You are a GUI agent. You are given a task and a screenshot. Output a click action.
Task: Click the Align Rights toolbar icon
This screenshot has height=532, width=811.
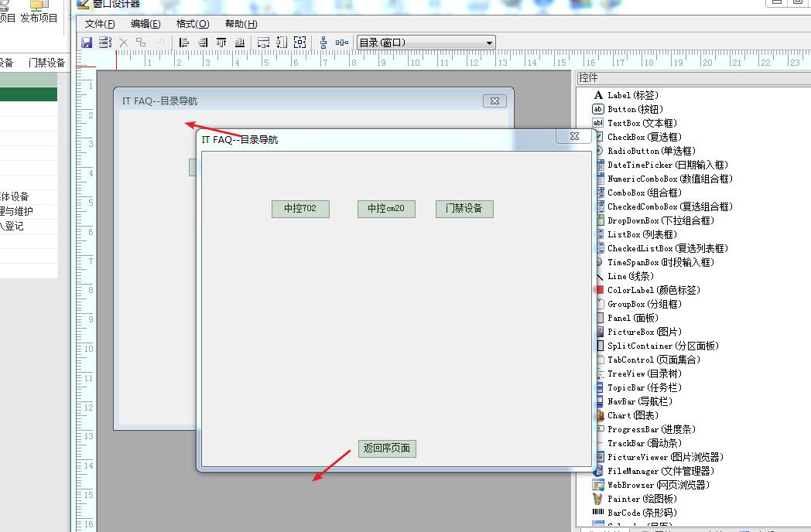[x=203, y=43]
